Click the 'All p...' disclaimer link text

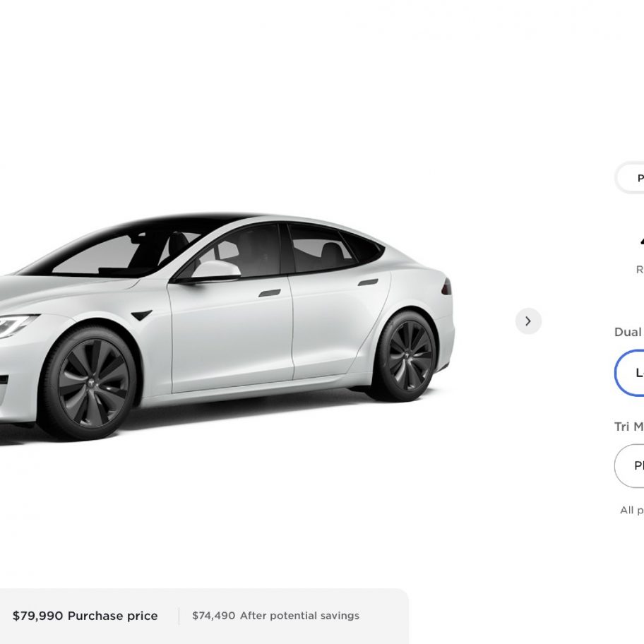(632, 511)
